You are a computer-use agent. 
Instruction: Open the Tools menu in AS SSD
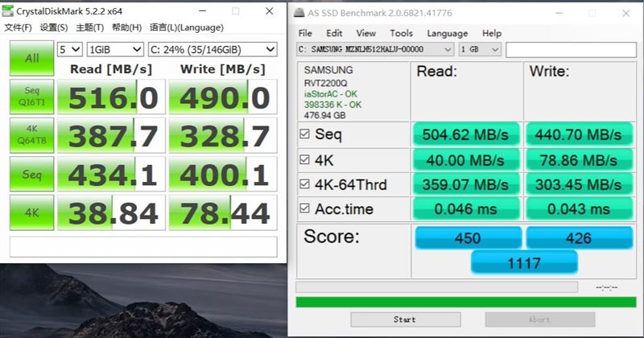pyautogui.click(x=401, y=33)
